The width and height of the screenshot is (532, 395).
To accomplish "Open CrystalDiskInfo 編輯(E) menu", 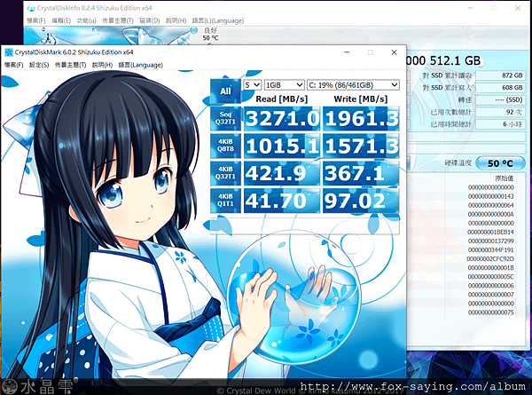I will tap(61, 20).
